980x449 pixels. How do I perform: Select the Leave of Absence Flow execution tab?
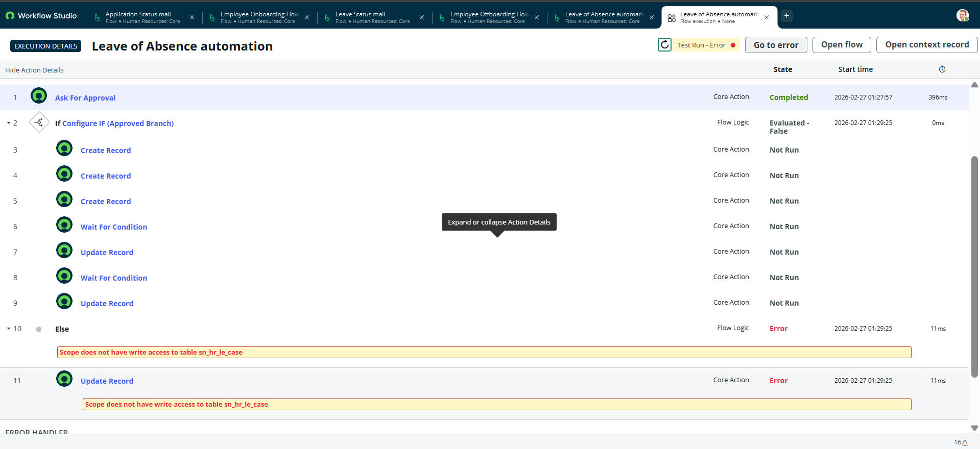[719, 17]
